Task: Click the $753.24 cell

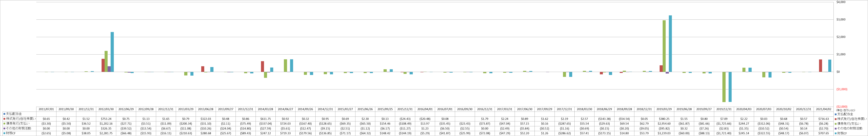Action: point(106,119)
